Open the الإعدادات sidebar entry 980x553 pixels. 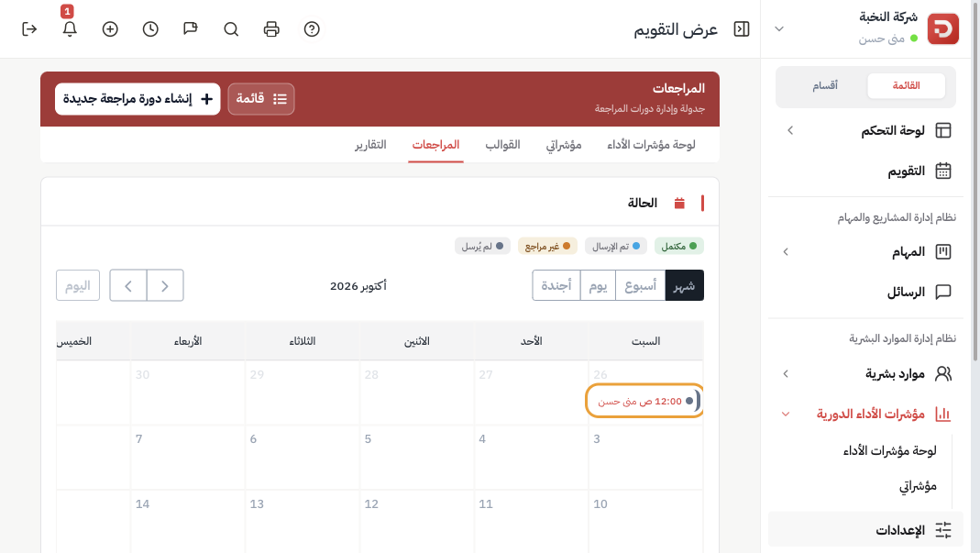pyautogui.click(x=865, y=530)
